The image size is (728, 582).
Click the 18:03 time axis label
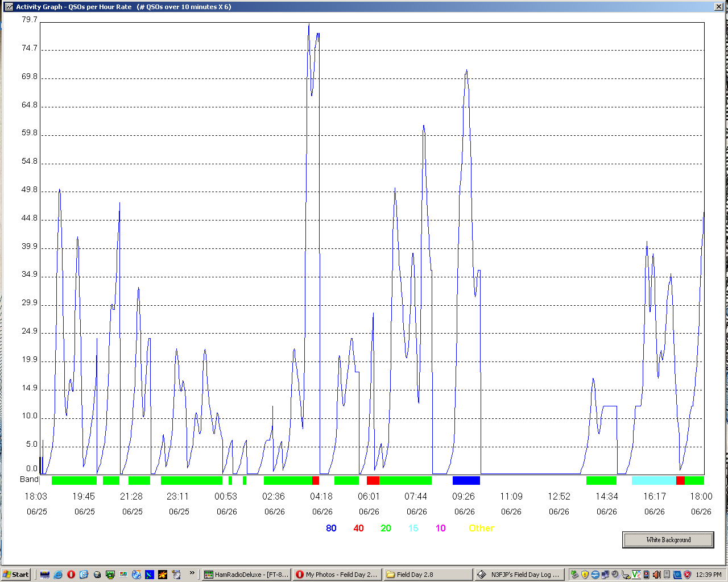click(36, 496)
